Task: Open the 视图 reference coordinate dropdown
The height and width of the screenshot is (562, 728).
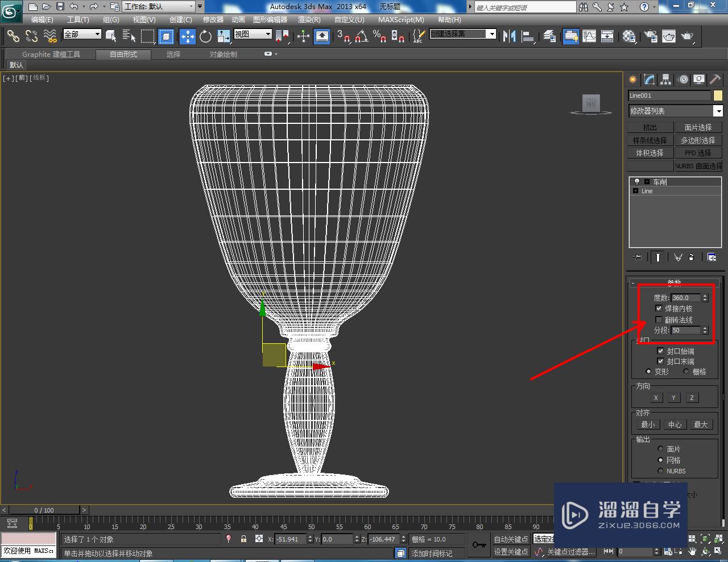Action: tap(253, 34)
